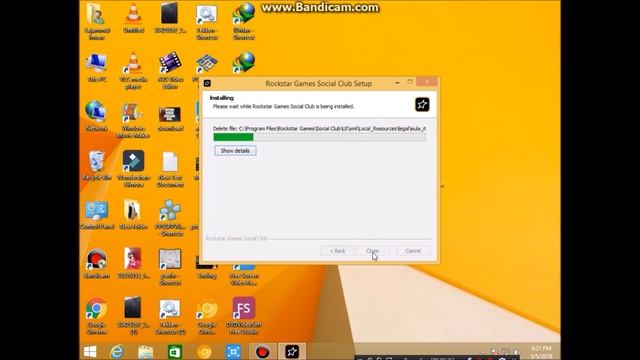
Task: Launch the PPSSPP shortcut on the desktop
Action: pos(170,218)
